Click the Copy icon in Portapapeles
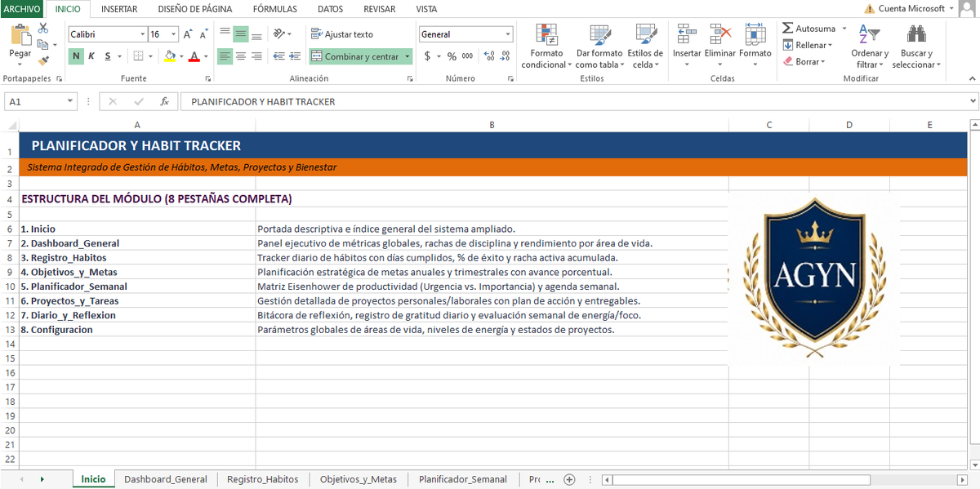The width and height of the screenshot is (980, 489). point(42,45)
